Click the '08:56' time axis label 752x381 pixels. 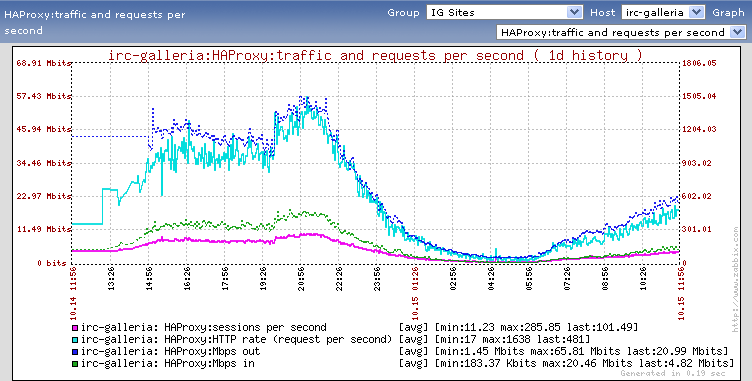point(605,279)
